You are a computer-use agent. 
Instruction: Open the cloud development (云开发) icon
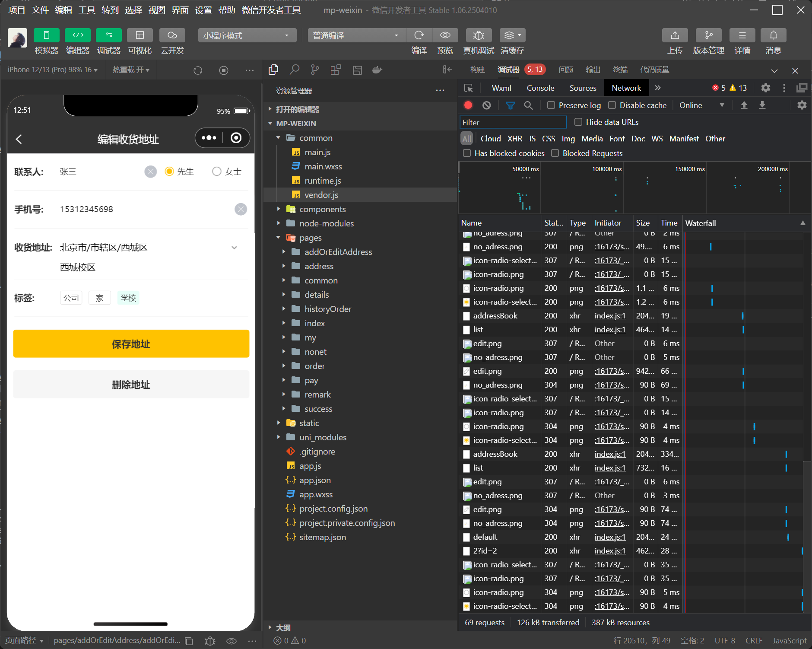(x=172, y=35)
